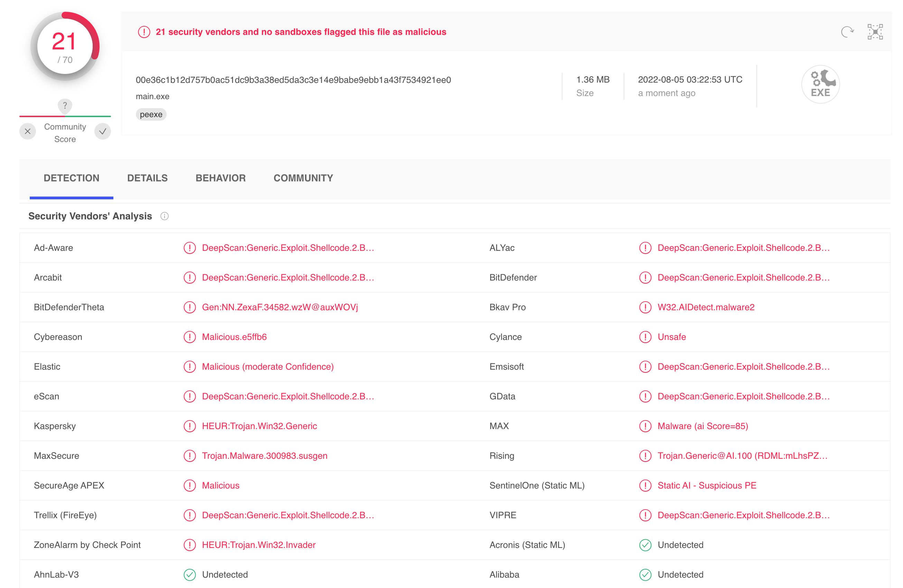Click the info icon beside Security Vendors' Analysis
This screenshot has height=588, width=903.
tap(164, 216)
